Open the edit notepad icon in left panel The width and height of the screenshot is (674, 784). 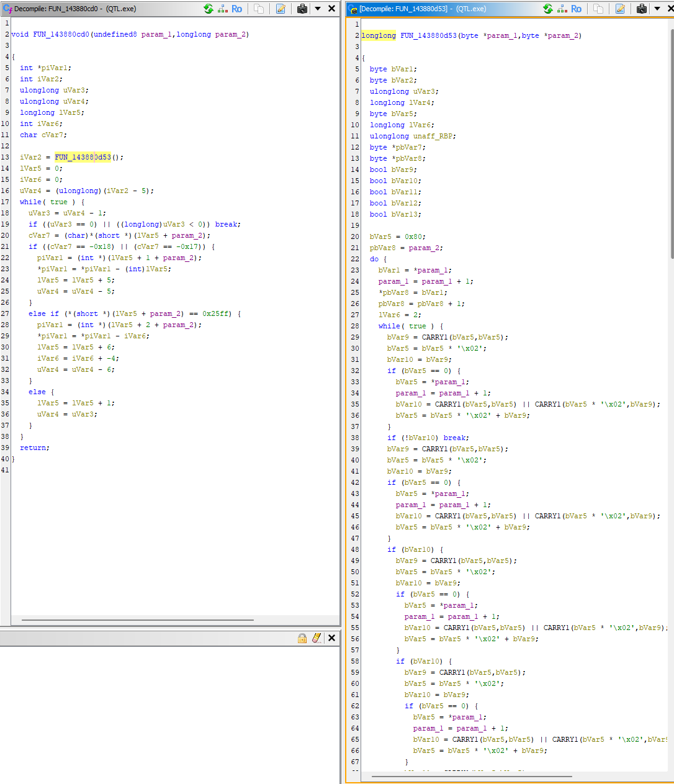pos(281,9)
